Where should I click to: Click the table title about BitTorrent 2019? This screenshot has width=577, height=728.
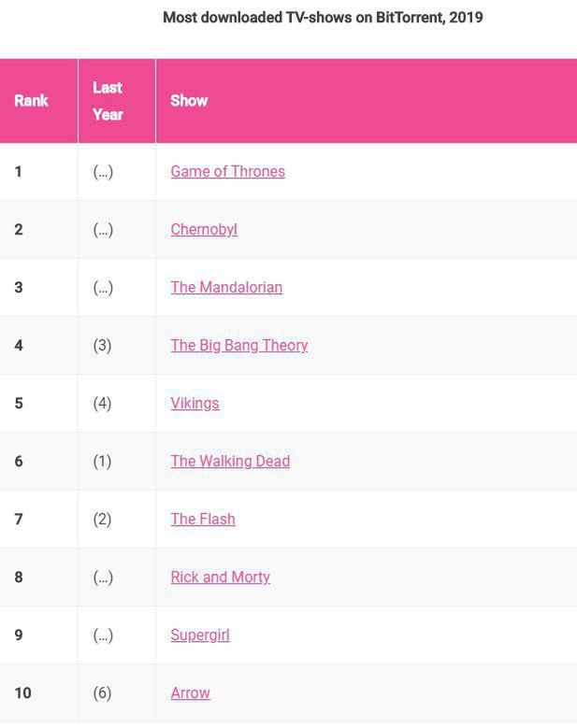[x=323, y=18]
